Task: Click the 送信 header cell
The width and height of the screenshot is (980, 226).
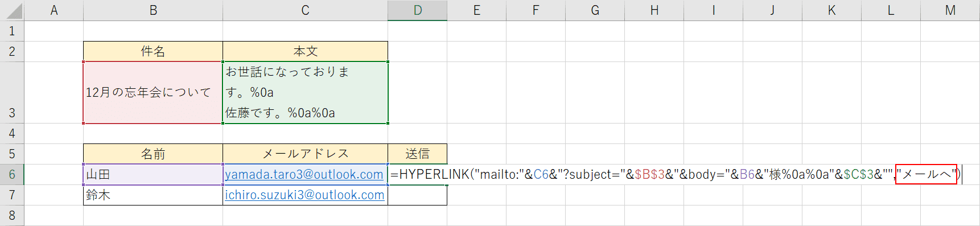Action: point(418,154)
